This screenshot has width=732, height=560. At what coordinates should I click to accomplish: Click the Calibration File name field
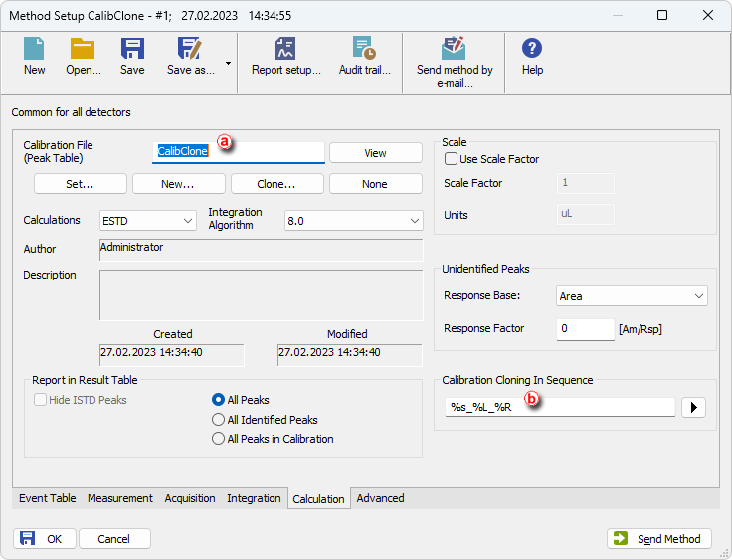238,152
